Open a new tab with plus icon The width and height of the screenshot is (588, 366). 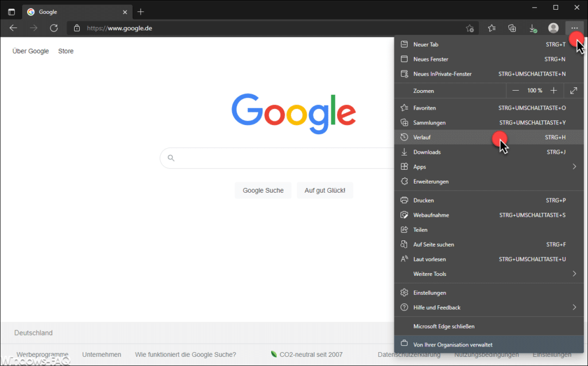pos(141,12)
